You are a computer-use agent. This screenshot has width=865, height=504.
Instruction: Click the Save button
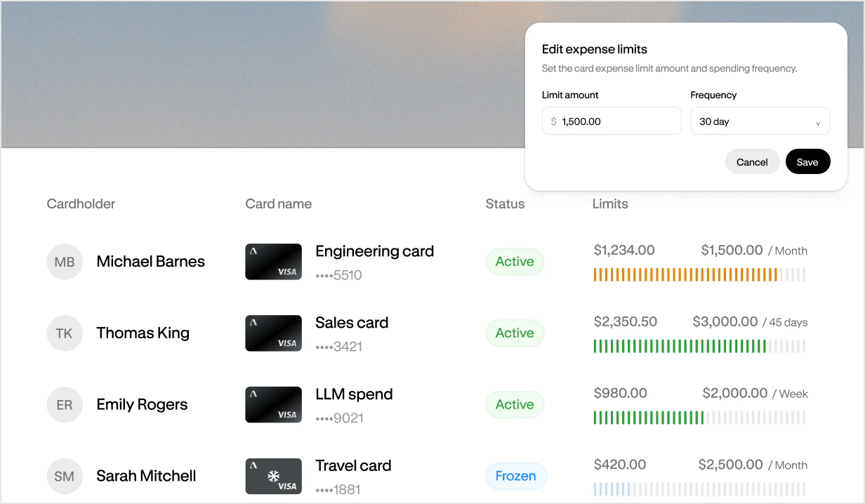[807, 162]
